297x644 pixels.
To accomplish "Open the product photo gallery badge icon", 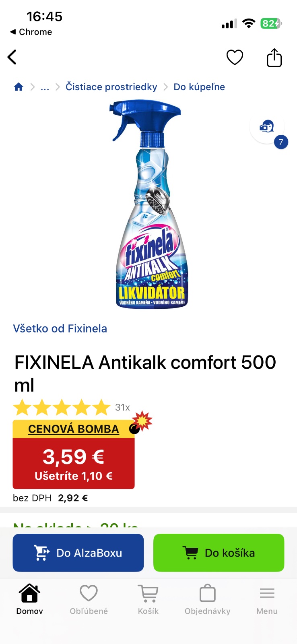I will tap(267, 127).
